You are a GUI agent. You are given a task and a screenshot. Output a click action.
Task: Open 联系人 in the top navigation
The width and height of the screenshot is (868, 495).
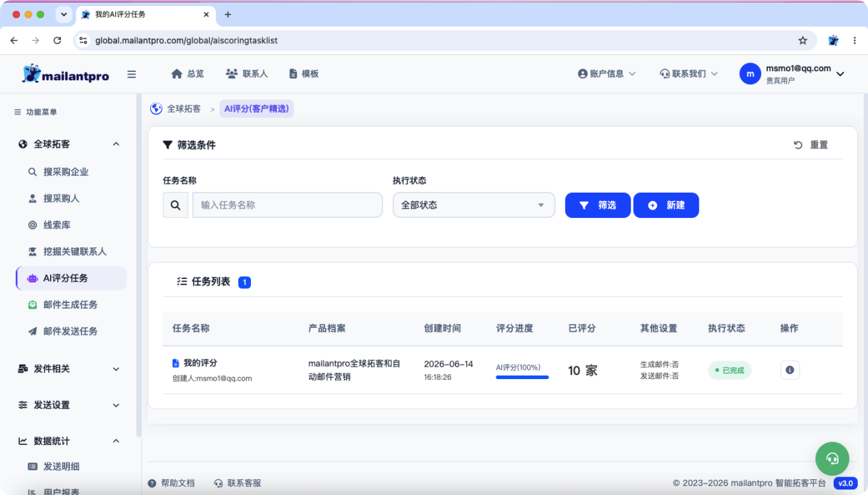(247, 73)
